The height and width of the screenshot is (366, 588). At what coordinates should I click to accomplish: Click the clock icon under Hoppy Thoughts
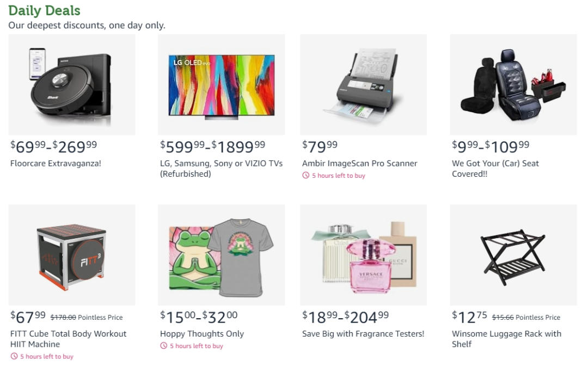[163, 346]
